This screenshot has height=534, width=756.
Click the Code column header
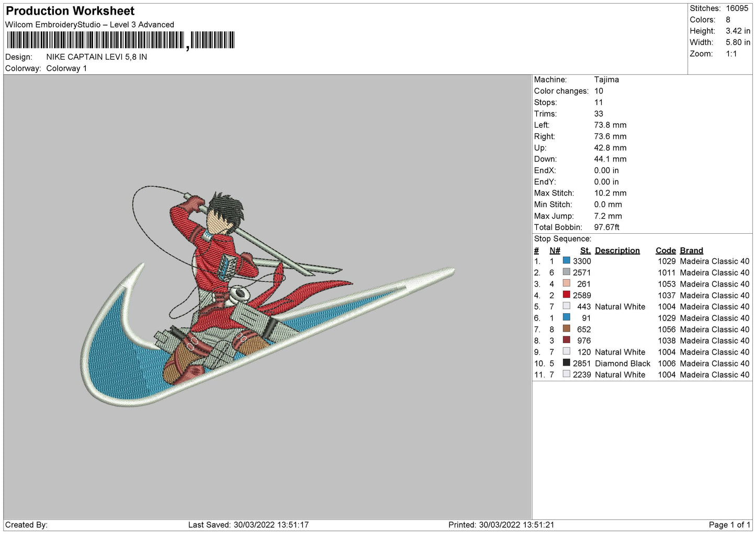click(x=665, y=251)
